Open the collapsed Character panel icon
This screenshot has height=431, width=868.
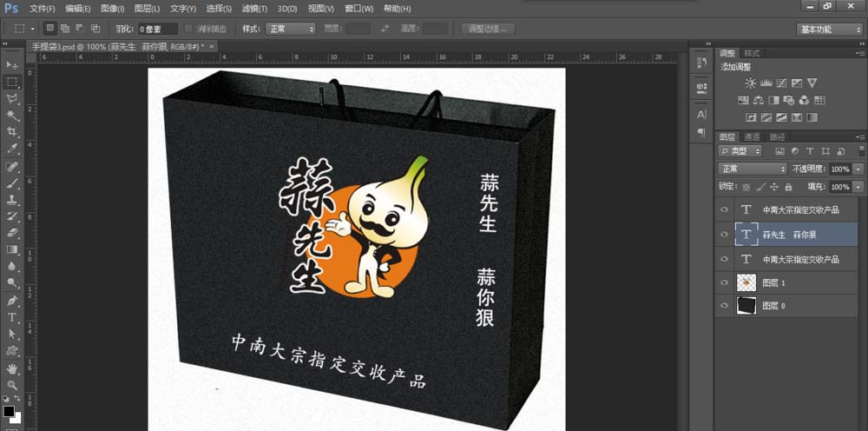coord(701,115)
